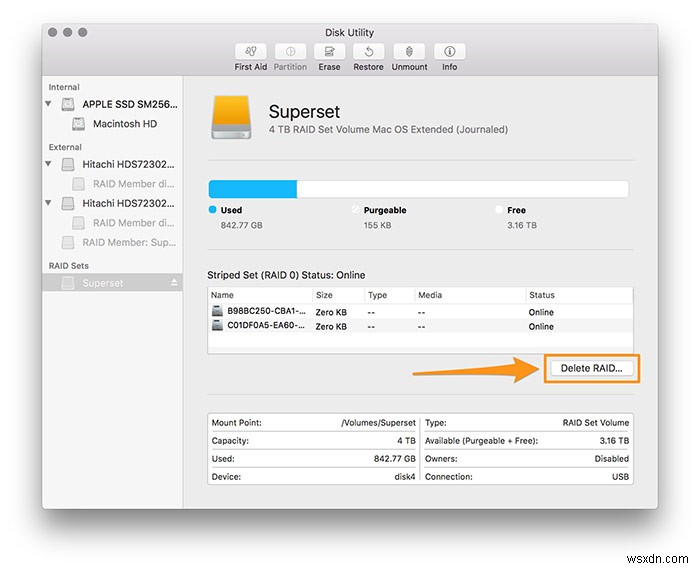Click the RAID Set Volume type value
Image resolution: width=700 pixels, height=569 pixels.
596,423
